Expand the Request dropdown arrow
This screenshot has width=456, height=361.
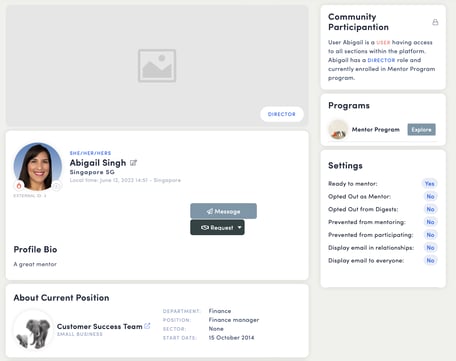(239, 227)
